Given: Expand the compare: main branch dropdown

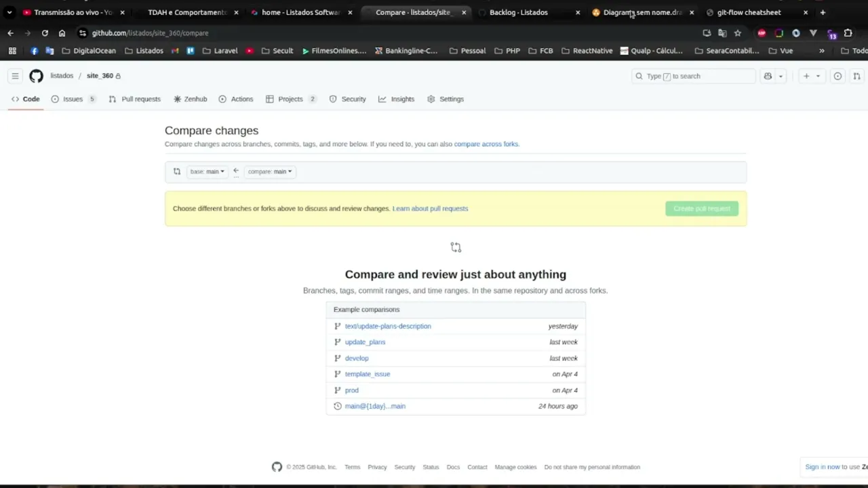Looking at the screenshot, I should coord(269,171).
